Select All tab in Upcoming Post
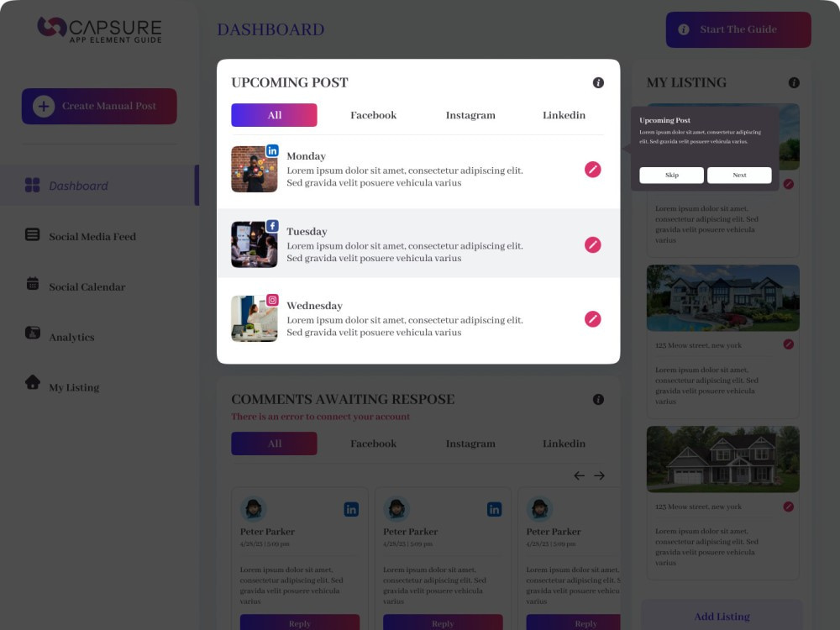 275,115
